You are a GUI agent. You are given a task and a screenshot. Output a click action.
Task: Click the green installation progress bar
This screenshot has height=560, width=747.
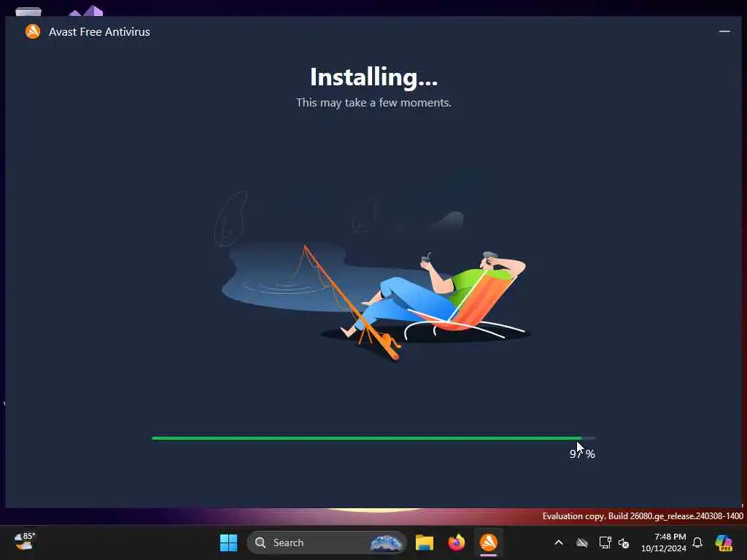pos(373,438)
